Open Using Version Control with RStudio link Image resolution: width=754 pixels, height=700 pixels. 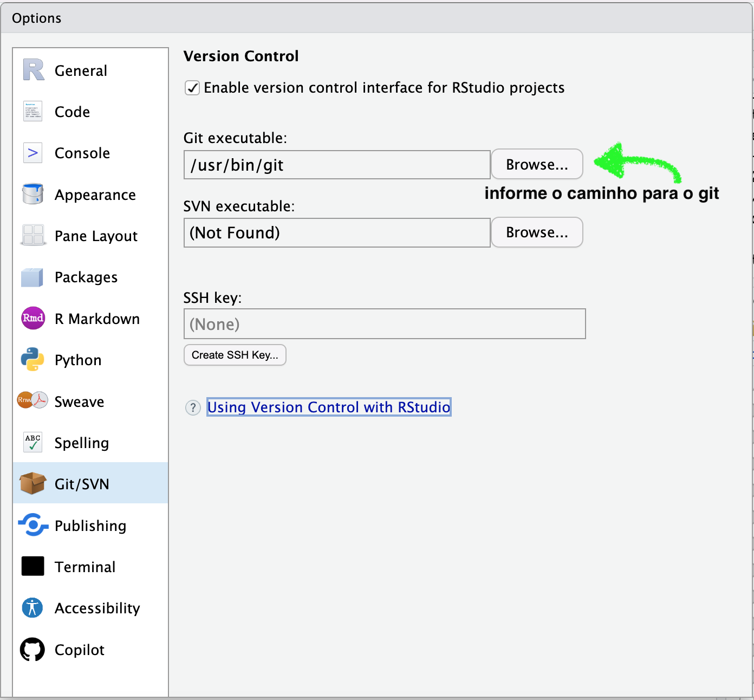click(x=329, y=407)
